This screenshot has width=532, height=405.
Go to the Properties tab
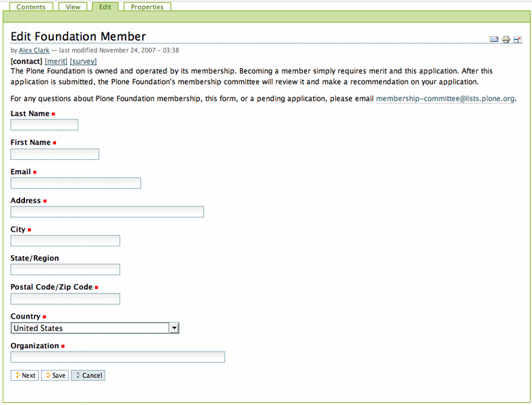tap(147, 7)
